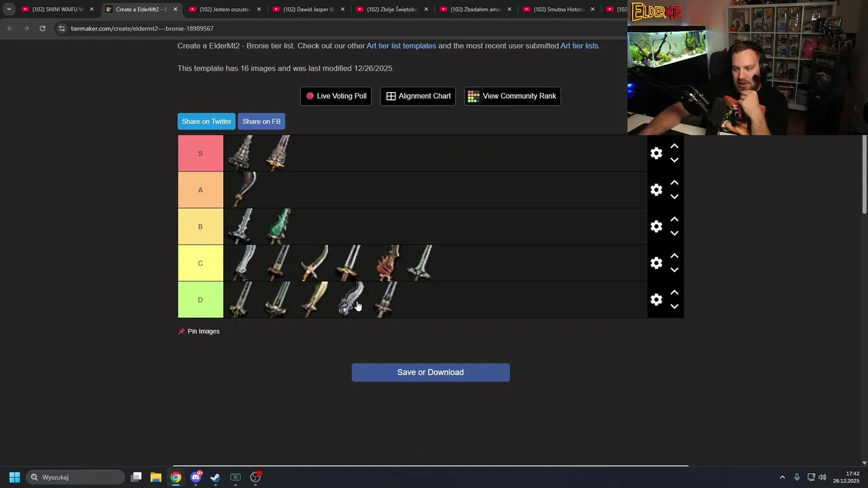Screen dimensions: 868x488
Task: Open settings gear for C tier row
Action: click(656, 263)
